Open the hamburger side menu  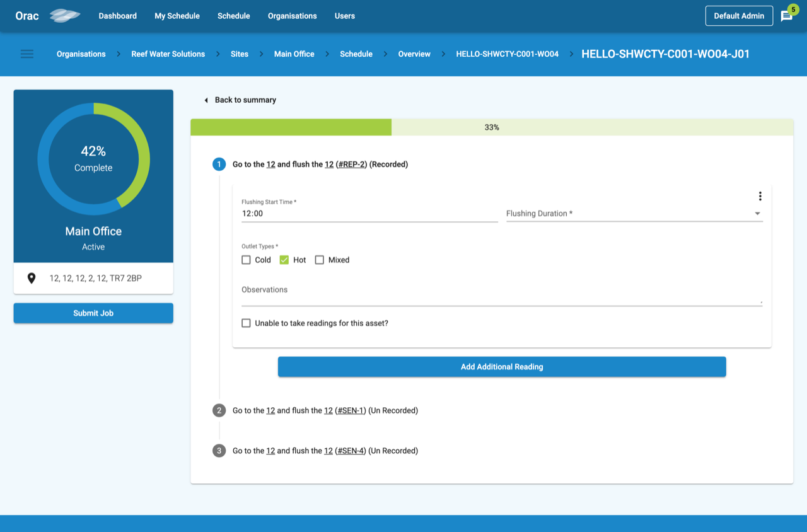27,54
